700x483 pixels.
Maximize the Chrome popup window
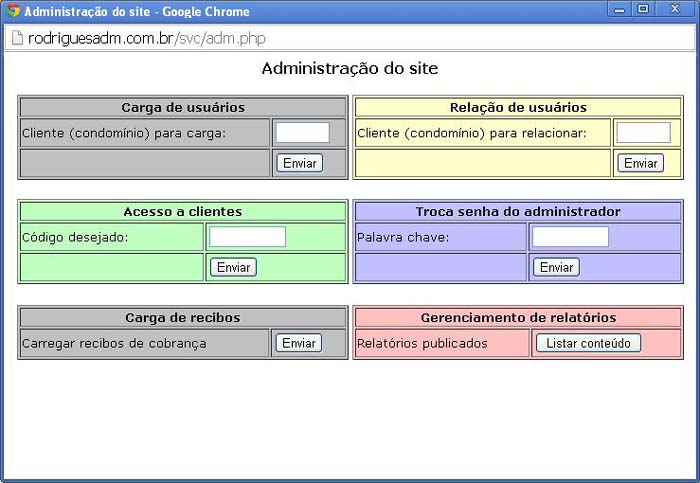(x=643, y=10)
